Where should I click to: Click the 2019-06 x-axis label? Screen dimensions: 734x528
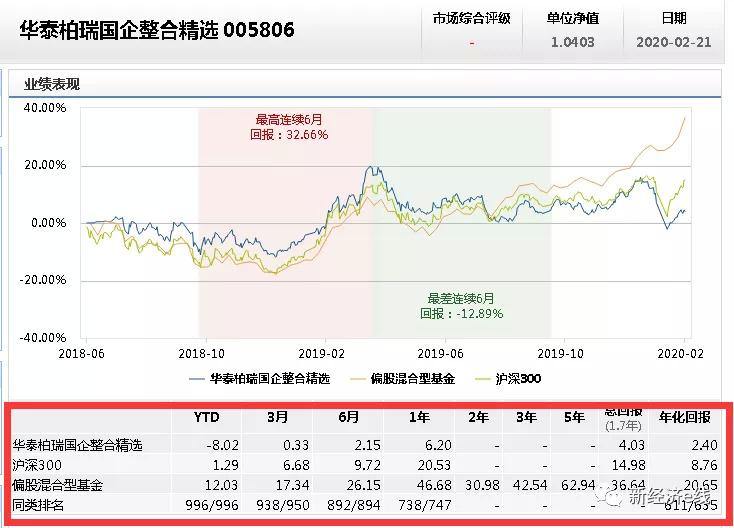tap(440, 353)
